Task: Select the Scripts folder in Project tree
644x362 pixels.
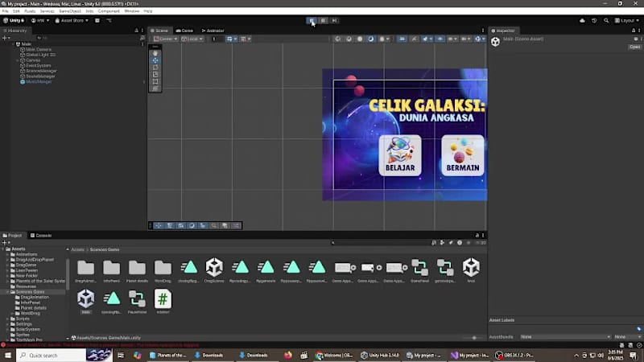Action: point(23,319)
